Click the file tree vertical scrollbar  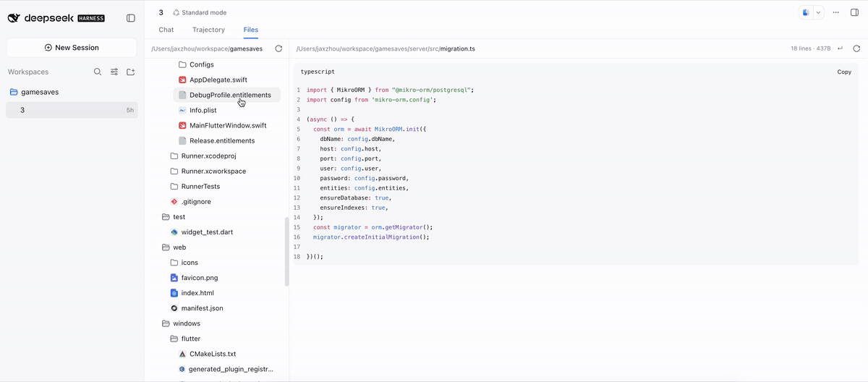pyautogui.click(x=286, y=252)
